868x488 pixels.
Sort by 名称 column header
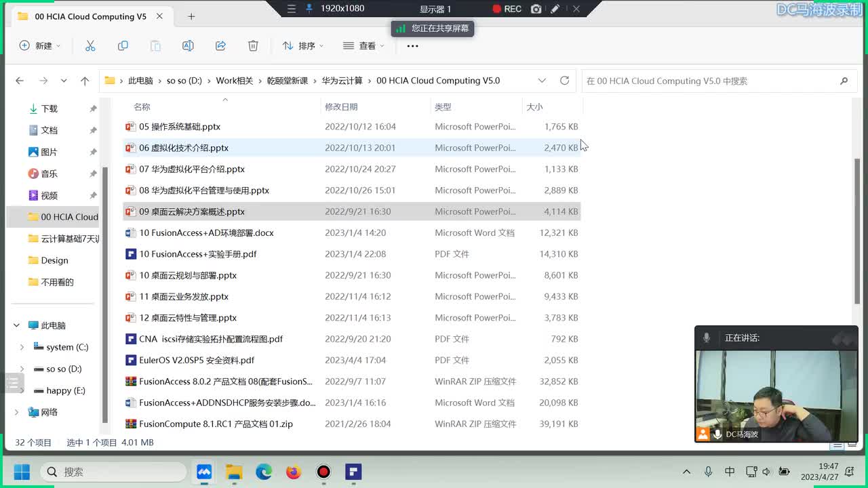coord(142,106)
